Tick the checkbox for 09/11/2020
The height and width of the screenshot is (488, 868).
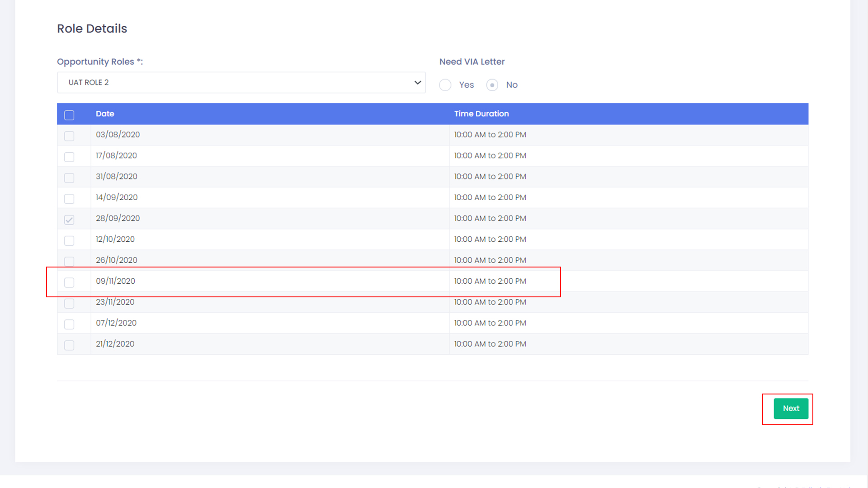point(69,282)
